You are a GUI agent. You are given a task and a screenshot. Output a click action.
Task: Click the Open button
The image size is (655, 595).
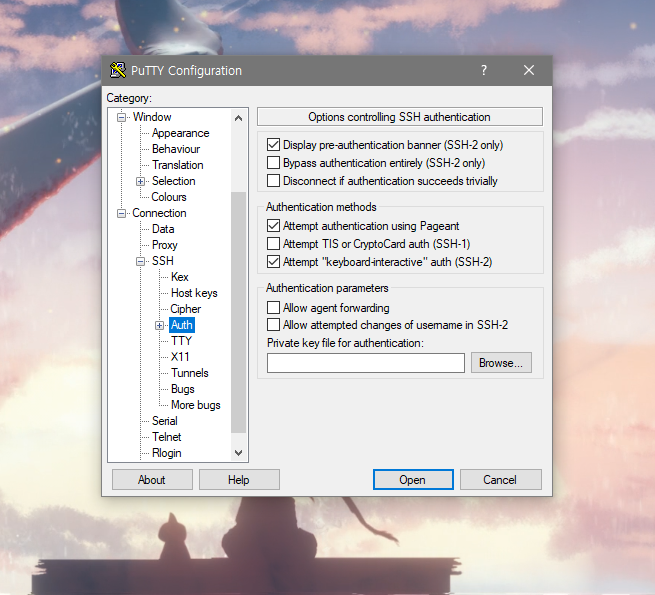[x=413, y=479]
